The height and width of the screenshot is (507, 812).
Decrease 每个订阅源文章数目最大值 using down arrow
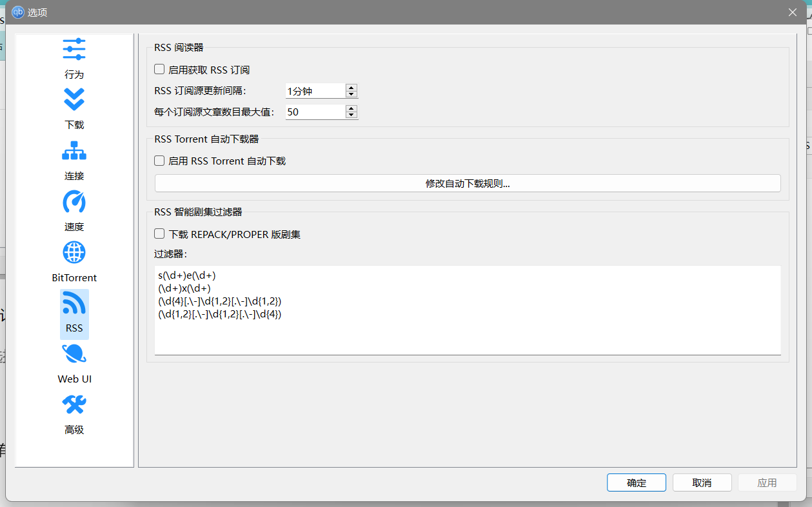351,115
